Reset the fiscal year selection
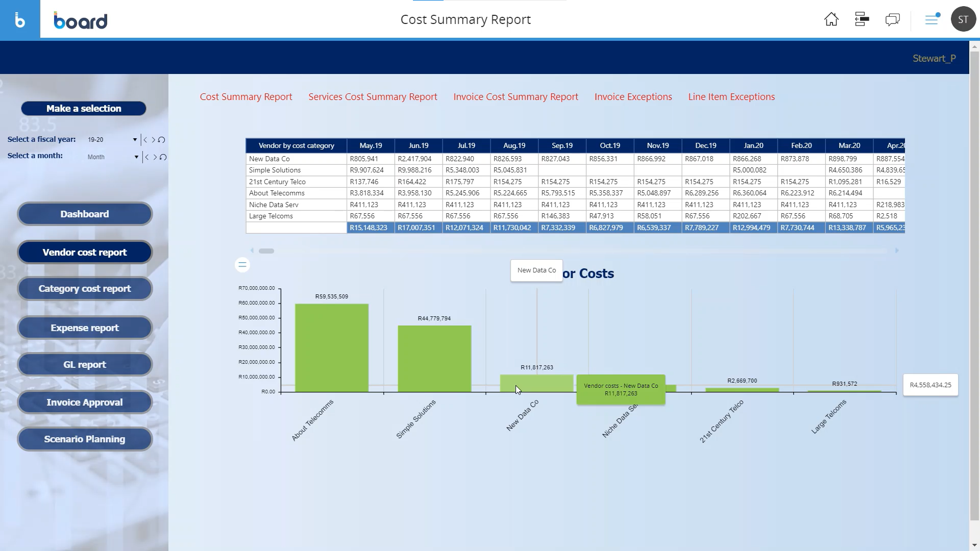The height and width of the screenshot is (551, 980). (162, 140)
